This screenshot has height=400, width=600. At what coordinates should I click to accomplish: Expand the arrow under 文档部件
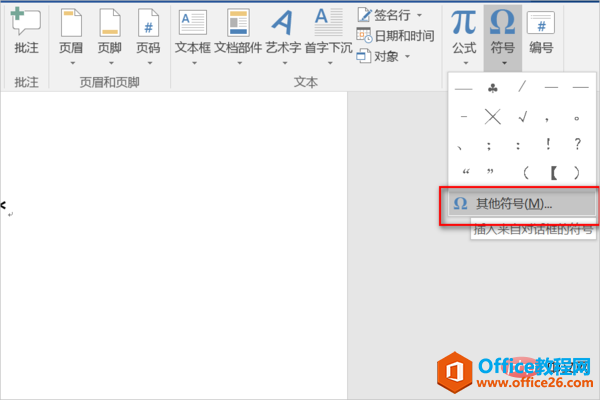coord(240,63)
